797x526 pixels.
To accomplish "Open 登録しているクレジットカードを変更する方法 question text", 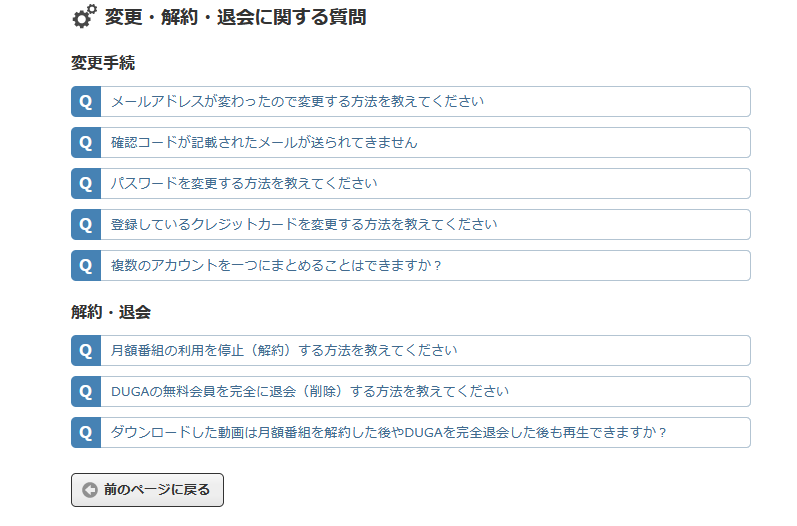I will click(x=304, y=225).
